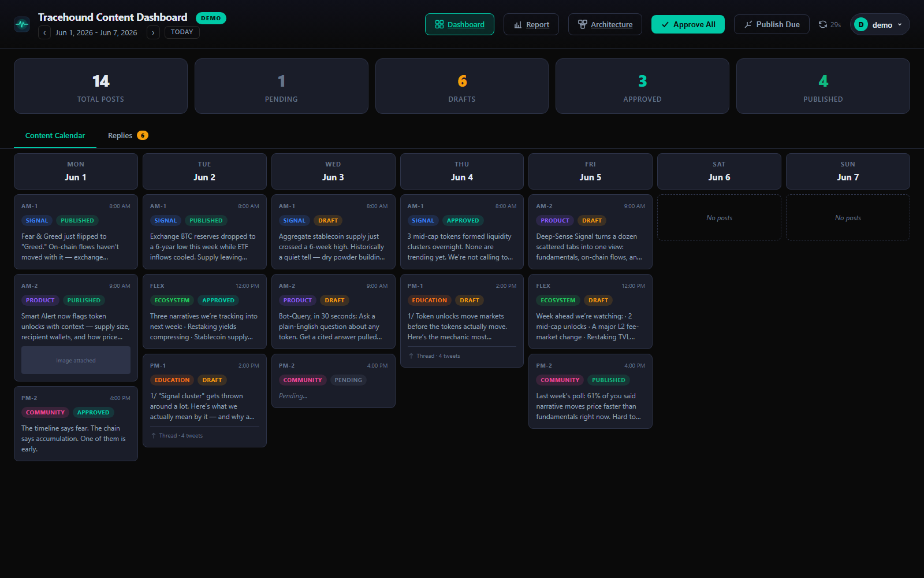Click EDUCATION tag on Jun 2 PM-1 post
Viewport: 924px width, 578px height.
tap(172, 380)
